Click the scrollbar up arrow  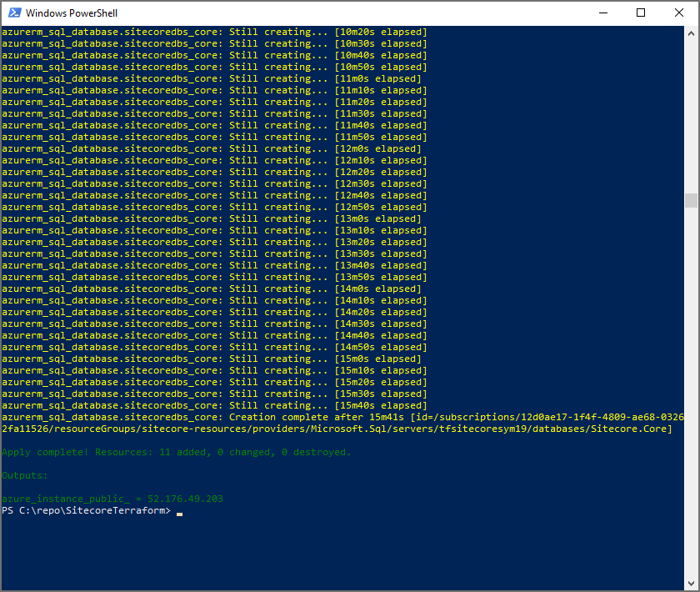pyautogui.click(x=691, y=33)
